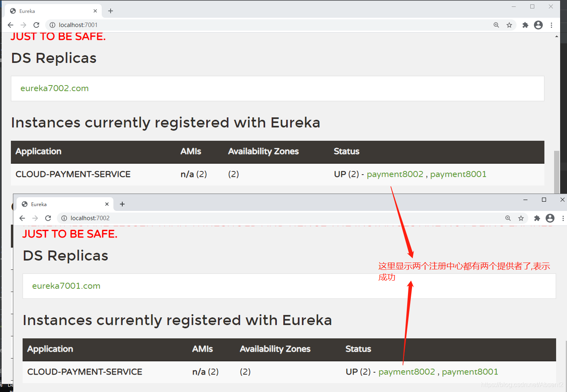Click AMIs header in localhost:7002 table
The image size is (567, 392).
[x=203, y=349]
